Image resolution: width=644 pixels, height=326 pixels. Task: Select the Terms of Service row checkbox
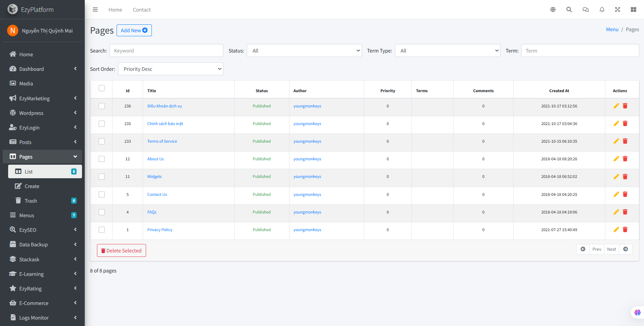[102, 141]
